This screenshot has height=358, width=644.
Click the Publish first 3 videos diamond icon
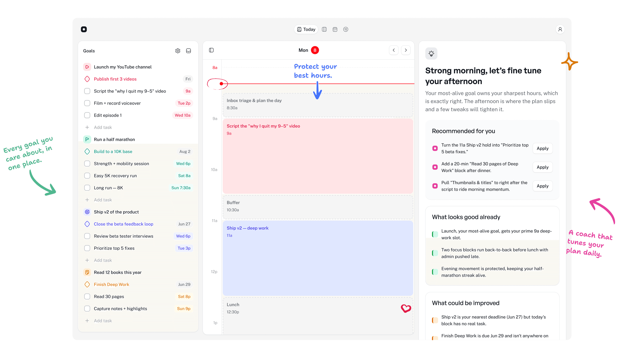(x=87, y=79)
